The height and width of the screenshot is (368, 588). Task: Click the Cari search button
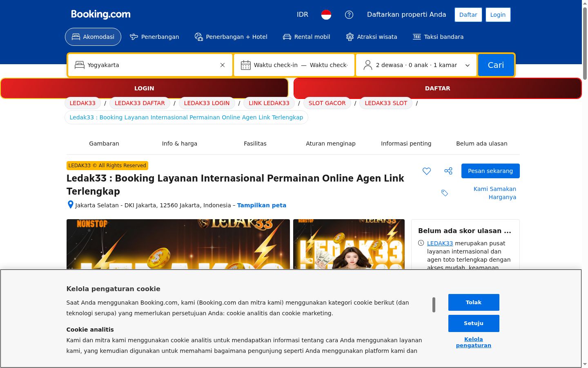[496, 65]
